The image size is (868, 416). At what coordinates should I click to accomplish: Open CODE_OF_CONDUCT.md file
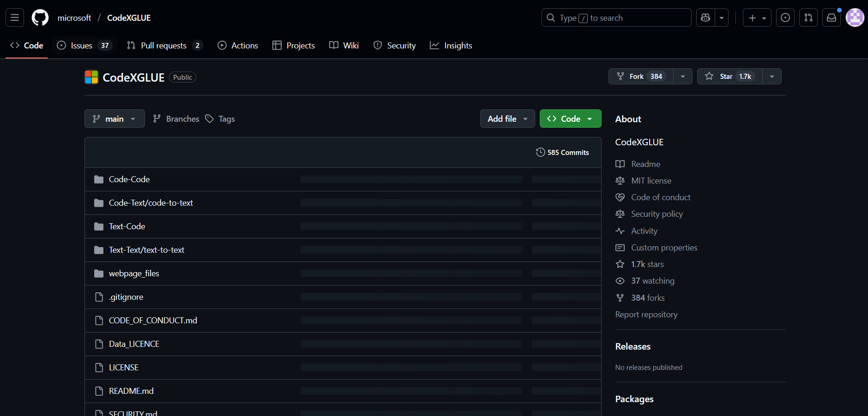pyautogui.click(x=153, y=321)
